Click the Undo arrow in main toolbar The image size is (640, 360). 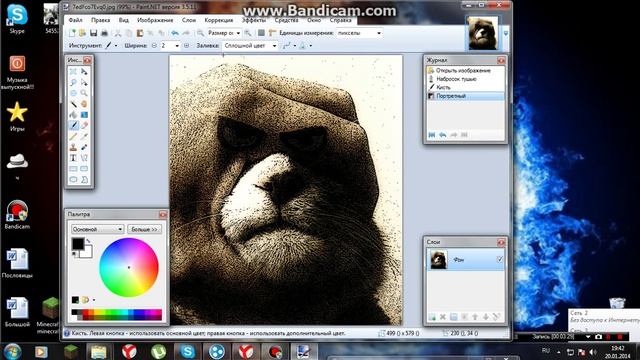coord(175,33)
